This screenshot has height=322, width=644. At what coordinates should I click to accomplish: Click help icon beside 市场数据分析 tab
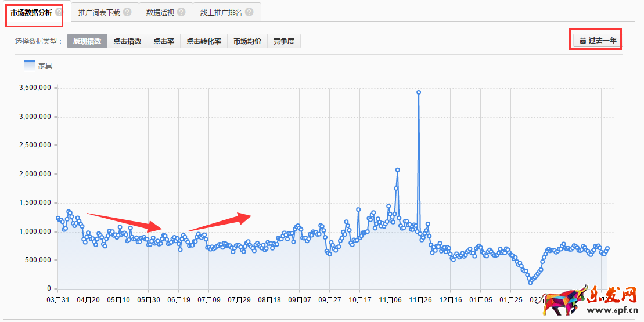tap(59, 12)
